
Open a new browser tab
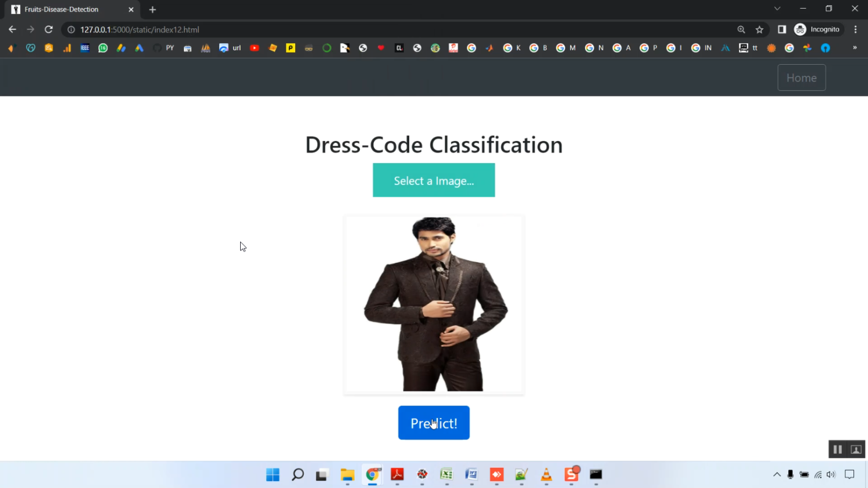click(x=153, y=9)
